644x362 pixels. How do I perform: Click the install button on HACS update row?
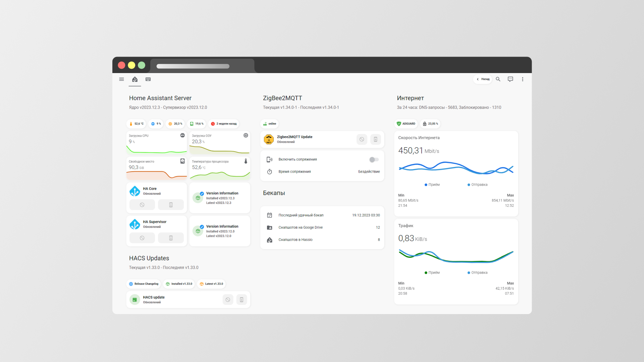point(241,300)
